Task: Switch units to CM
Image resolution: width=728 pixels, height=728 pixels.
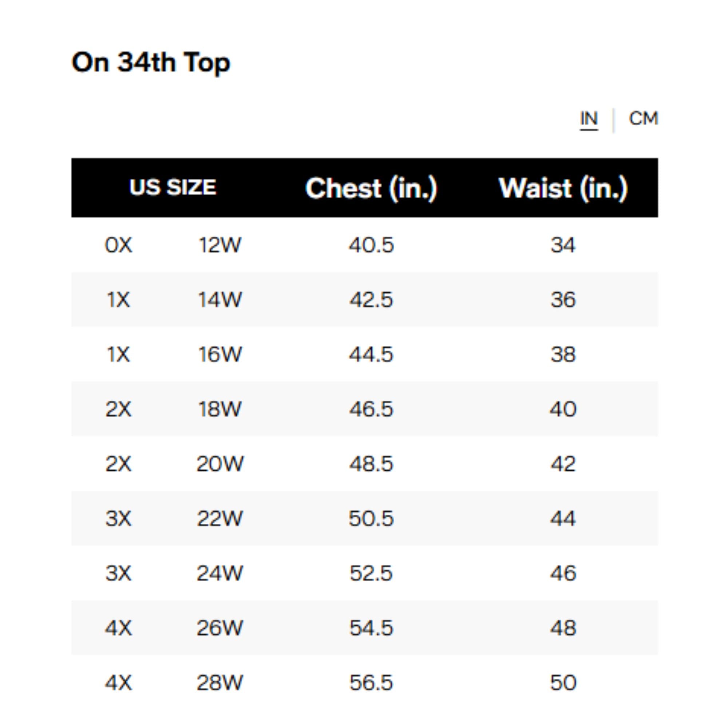Action: [x=643, y=118]
